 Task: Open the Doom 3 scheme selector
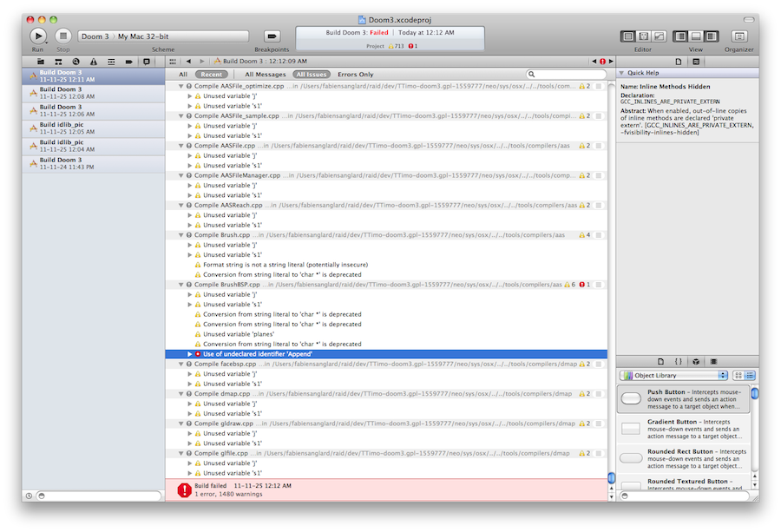tap(95, 36)
